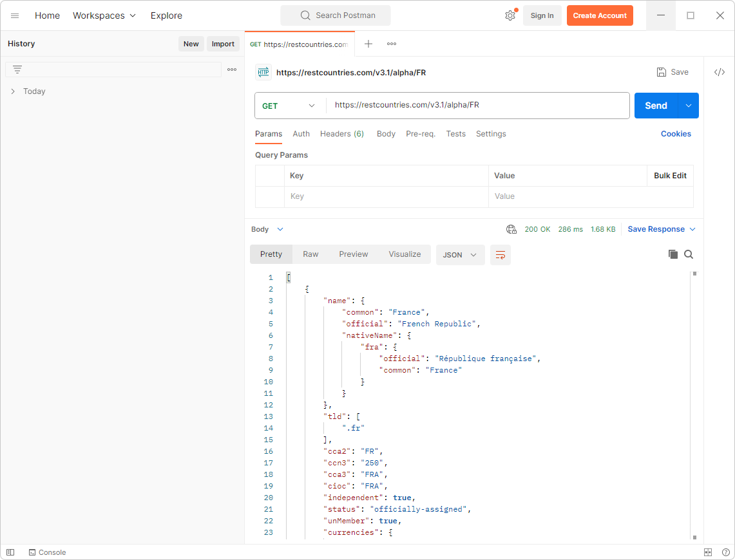Focus the Search Postman field
The image size is (735, 560).
pos(336,15)
